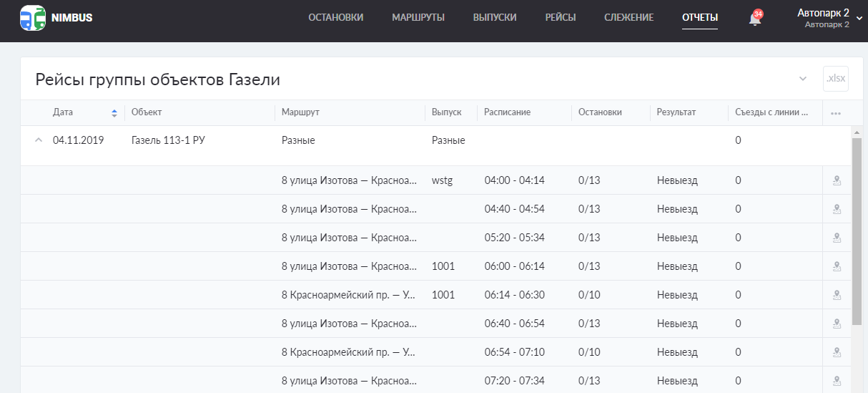Open the Слежение tab

pos(628,18)
